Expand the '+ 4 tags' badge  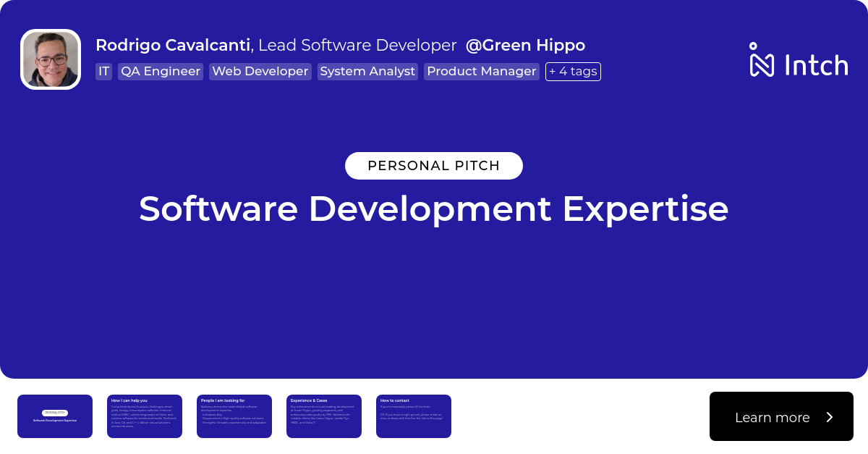pyautogui.click(x=573, y=72)
